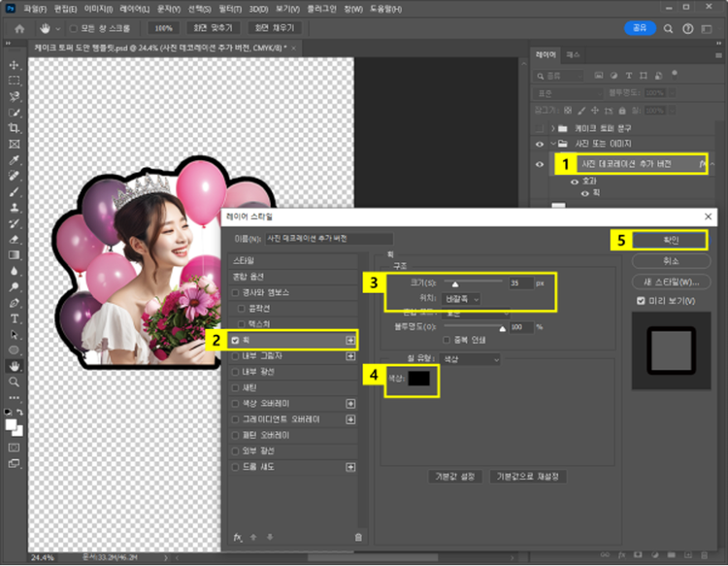
Task: Open the help question mark icon
Action: [x=687, y=29]
